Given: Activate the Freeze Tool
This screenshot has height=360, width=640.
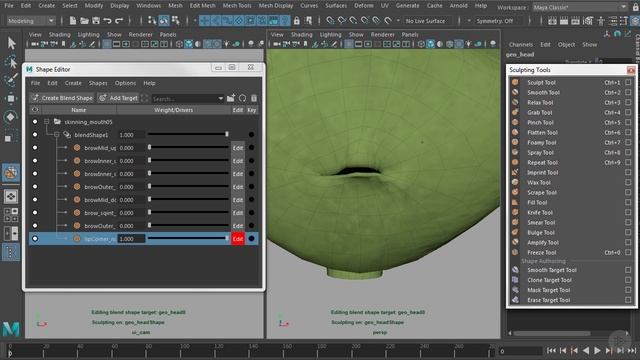Looking at the screenshot, I should pyautogui.click(x=541, y=252).
